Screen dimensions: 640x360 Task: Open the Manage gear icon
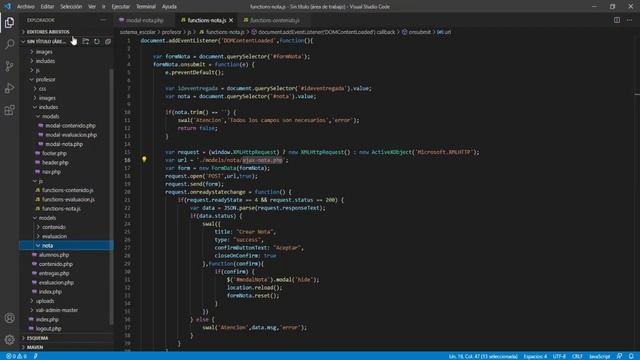pos(9,340)
